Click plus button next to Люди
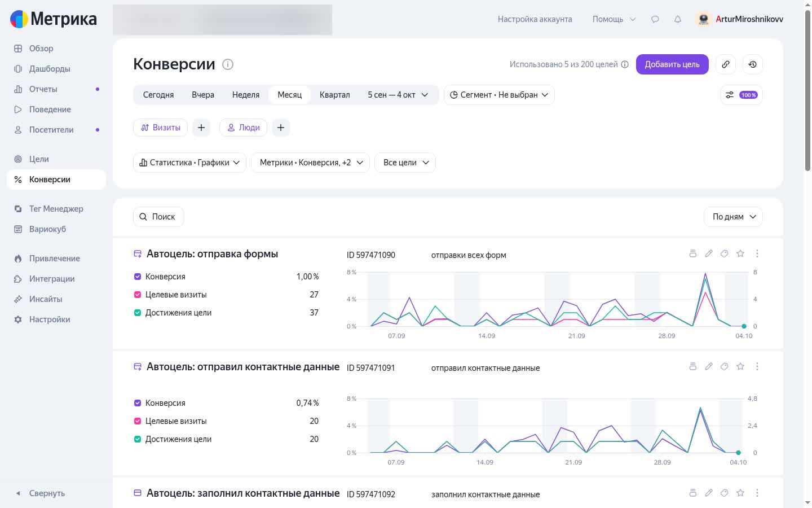812x508 pixels. (x=281, y=128)
